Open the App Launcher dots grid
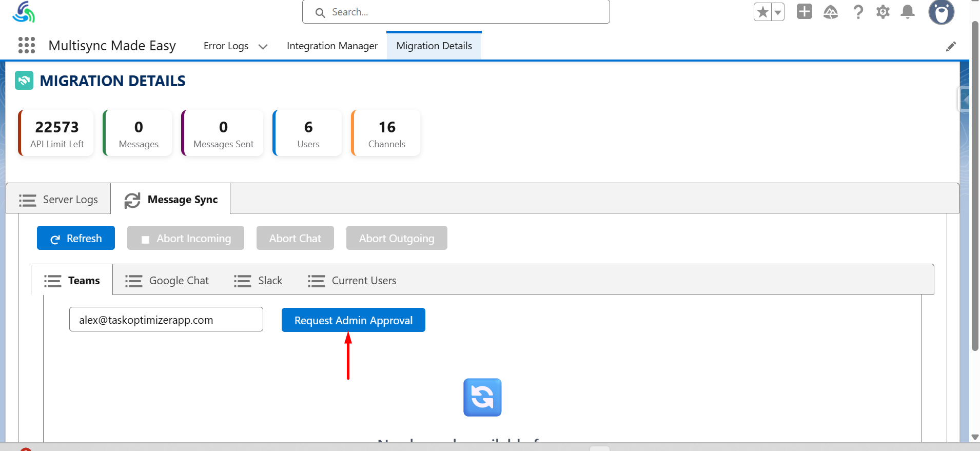980x451 pixels. click(27, 45)
